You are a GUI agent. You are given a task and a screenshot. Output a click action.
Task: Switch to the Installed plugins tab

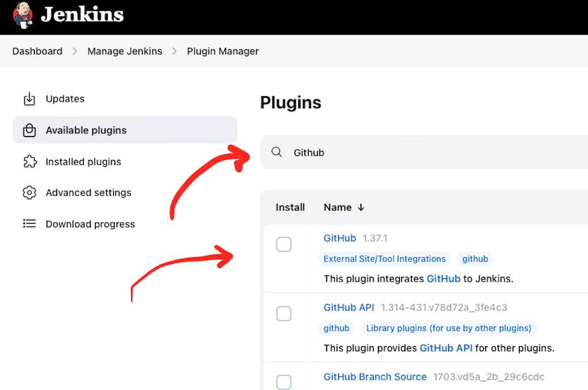click(83, 162)
